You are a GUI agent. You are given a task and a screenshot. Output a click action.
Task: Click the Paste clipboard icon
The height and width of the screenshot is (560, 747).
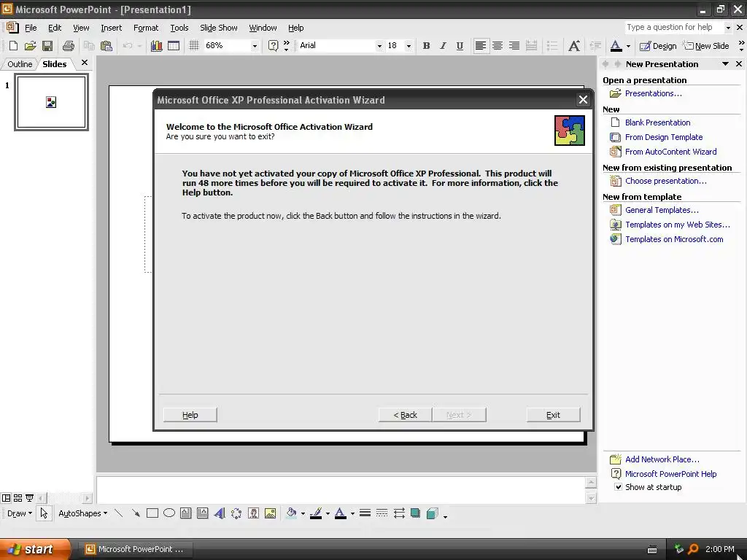[x=107, y=46]
